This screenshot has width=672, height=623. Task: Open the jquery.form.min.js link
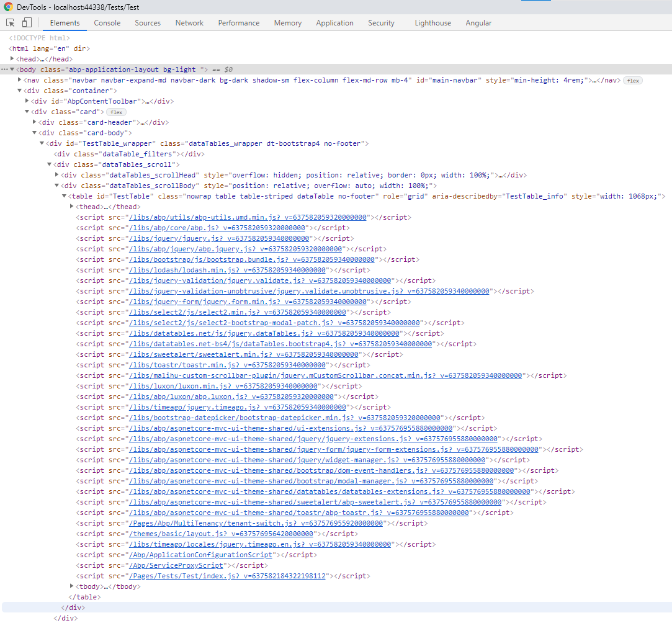248,302
